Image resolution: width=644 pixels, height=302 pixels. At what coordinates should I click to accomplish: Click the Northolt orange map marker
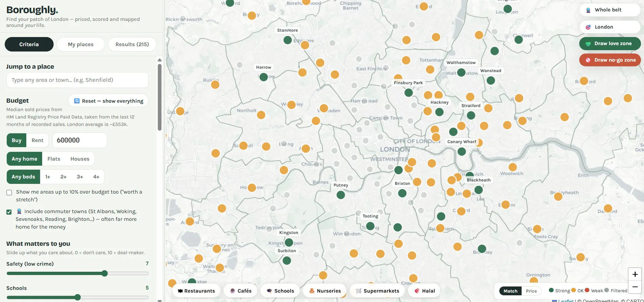tap(261, 115)
